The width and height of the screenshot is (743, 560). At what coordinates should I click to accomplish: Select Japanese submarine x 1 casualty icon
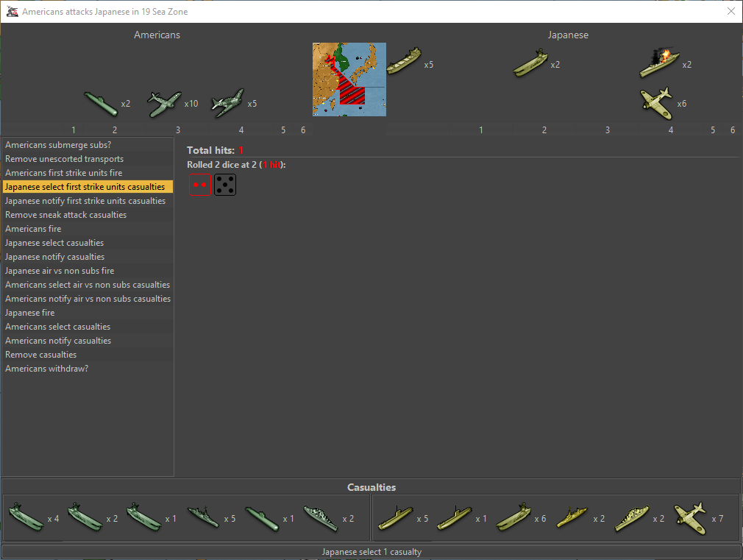coord(455,517)
